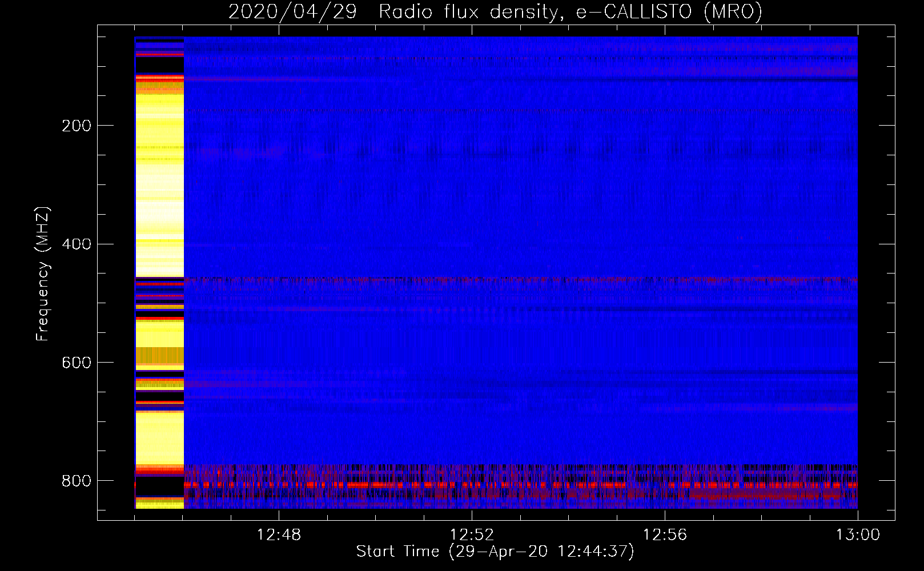924x571 pixels.
Task: Click the plot title 'Radio flux density, e-CALLISTO (MRO)'
Action: pos(570,12)
